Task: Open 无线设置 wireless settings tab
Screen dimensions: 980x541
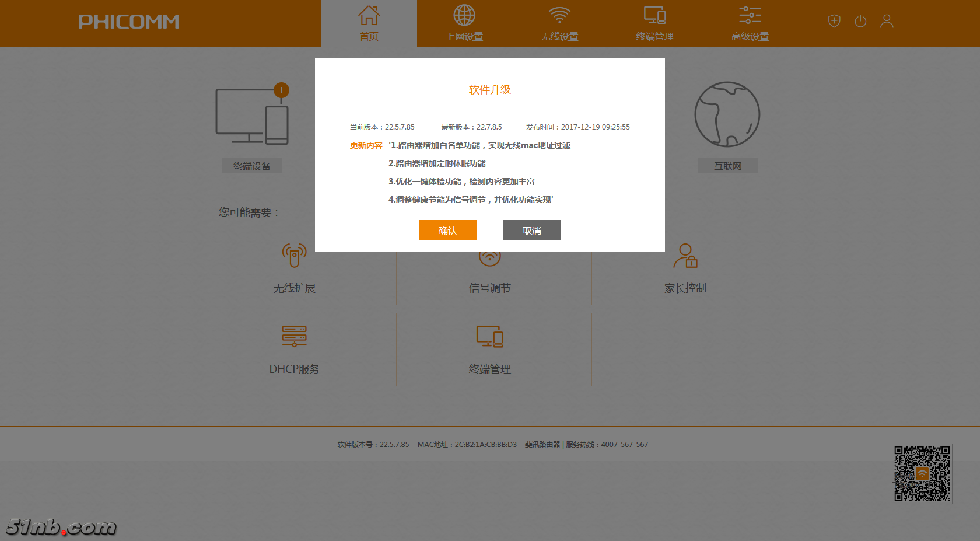Action: tap(559, 23)
